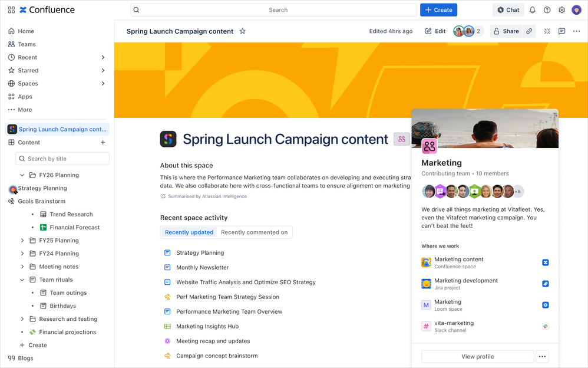Open the help question mark icon
Viewport: 588px width, 368px height.
coord(547,10)
